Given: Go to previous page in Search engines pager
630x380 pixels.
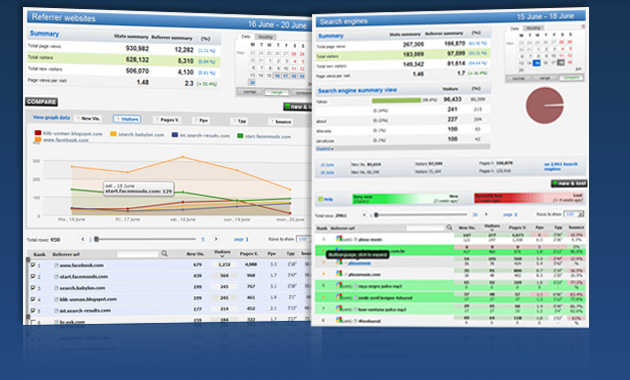Looking at the screenshot, I should click(364, 215).
